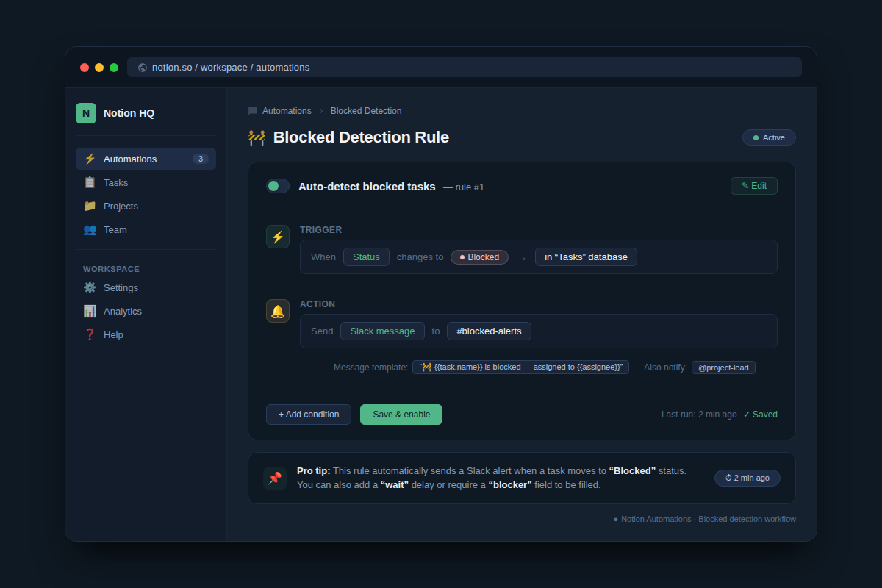Click the Action bell icon tile
Image resolution: width=882 pixels, height=588 pixels.
pyautogui.click(x=278, y=311)
